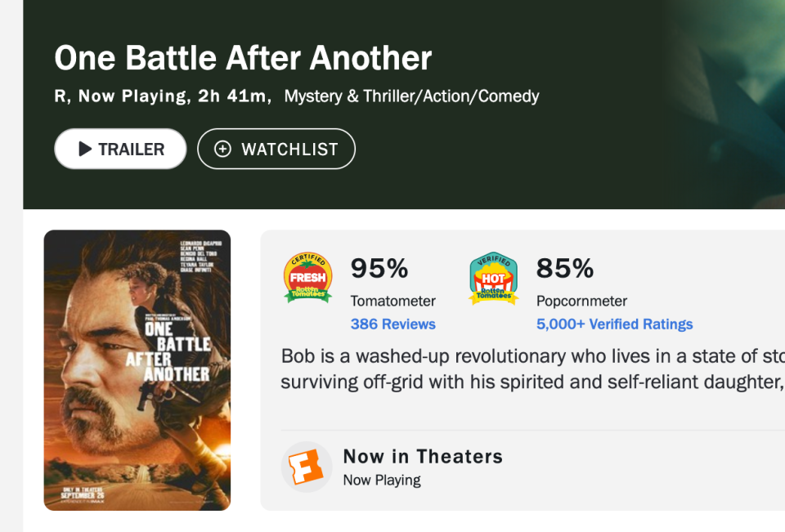The image size is (785, 532).
Task: Open the 5,000+ Verified Ratings link
Action: 614,324
